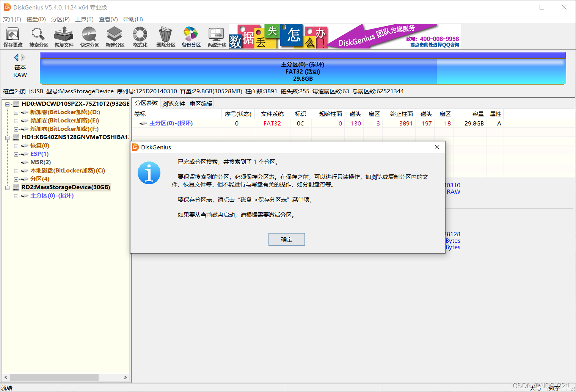Open the 分区(P) menu
The height and width of the screenshot is (392, 576).
[x=60, y=19]
